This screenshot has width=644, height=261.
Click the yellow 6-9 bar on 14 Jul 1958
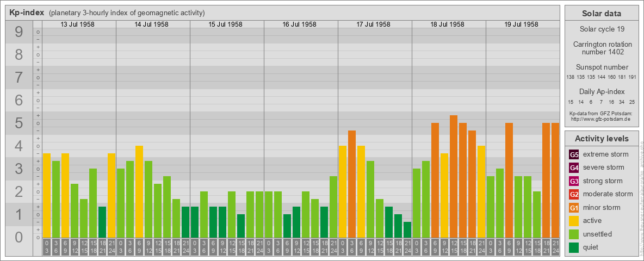139,191
